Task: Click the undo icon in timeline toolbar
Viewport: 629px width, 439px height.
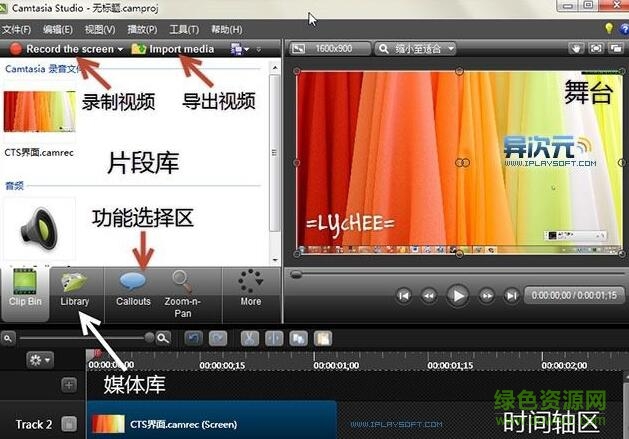Action: tap(193, 339)
